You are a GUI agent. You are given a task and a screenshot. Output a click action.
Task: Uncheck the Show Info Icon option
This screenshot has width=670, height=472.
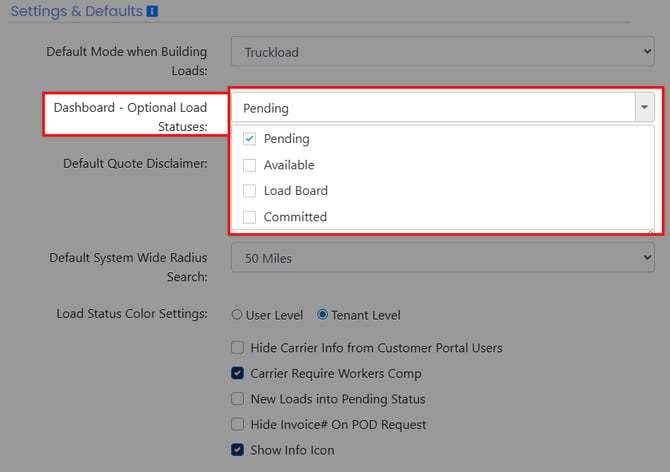pos(238,449)
